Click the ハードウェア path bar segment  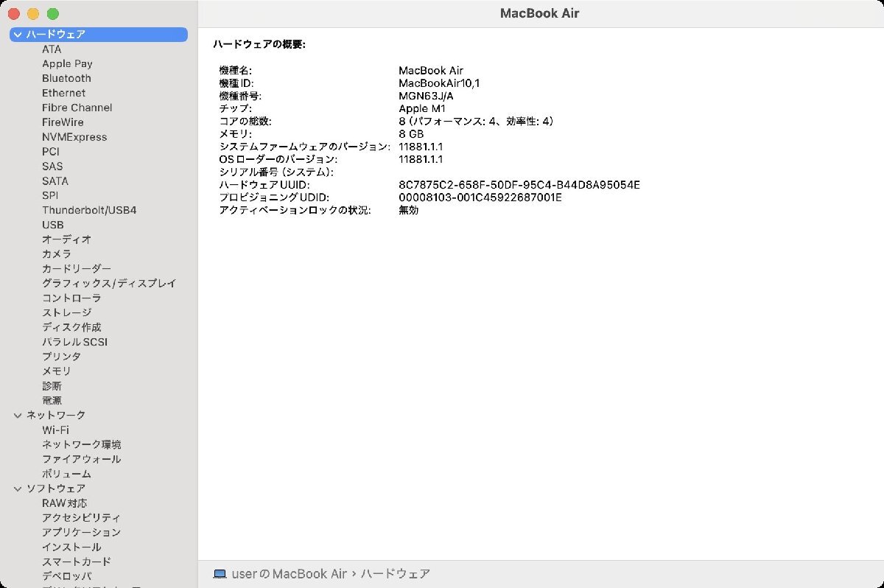pyautogui.click(x=395, y=573)
